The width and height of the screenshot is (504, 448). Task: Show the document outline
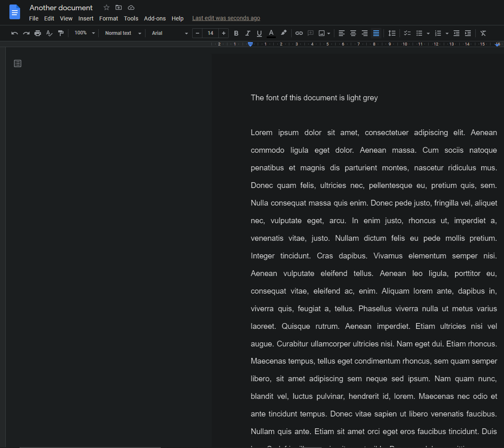(17, 63)
